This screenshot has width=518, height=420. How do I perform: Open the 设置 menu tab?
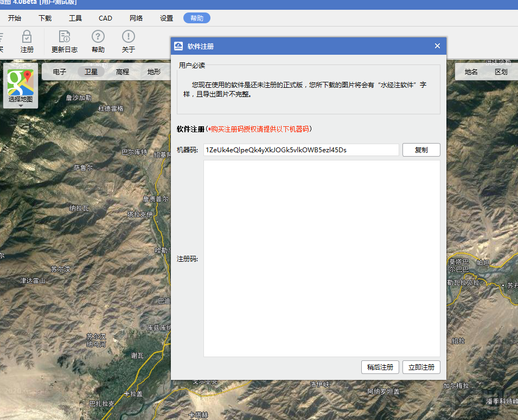pyautogui.click(x=167, y=18)
